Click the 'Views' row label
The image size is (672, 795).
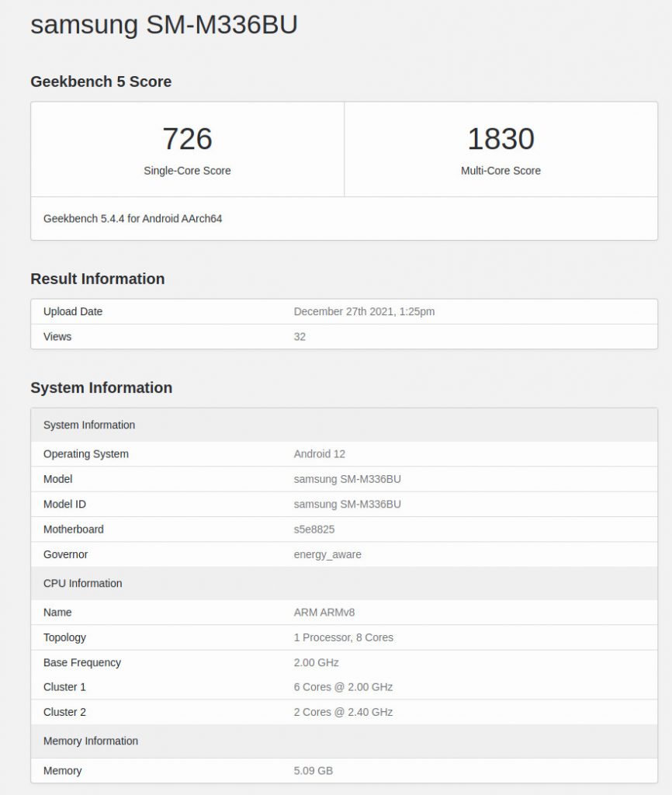[57, 337]
